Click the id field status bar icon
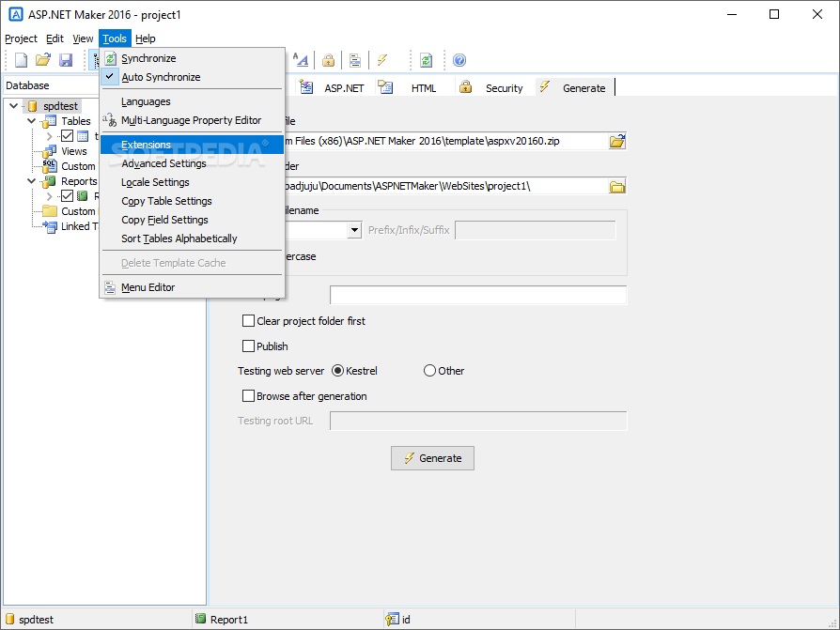This screenshot has width=840, height=630. 392,619
